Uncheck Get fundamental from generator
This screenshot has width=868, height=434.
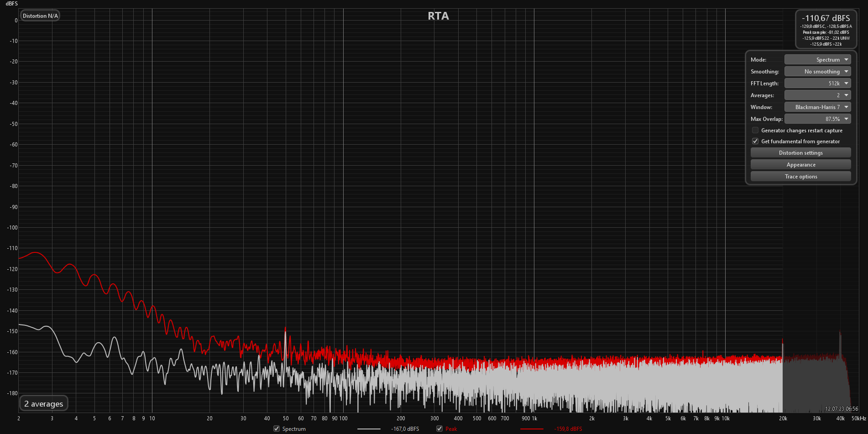755,141
